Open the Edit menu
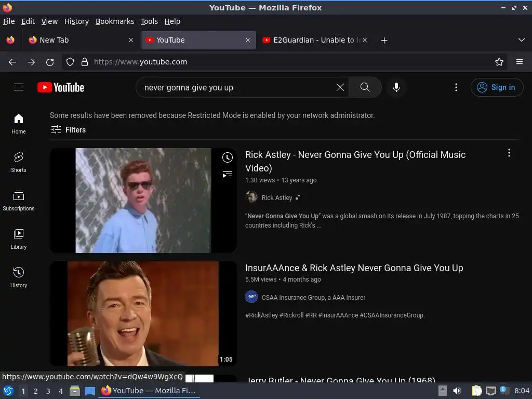 (x=28, y=21)
